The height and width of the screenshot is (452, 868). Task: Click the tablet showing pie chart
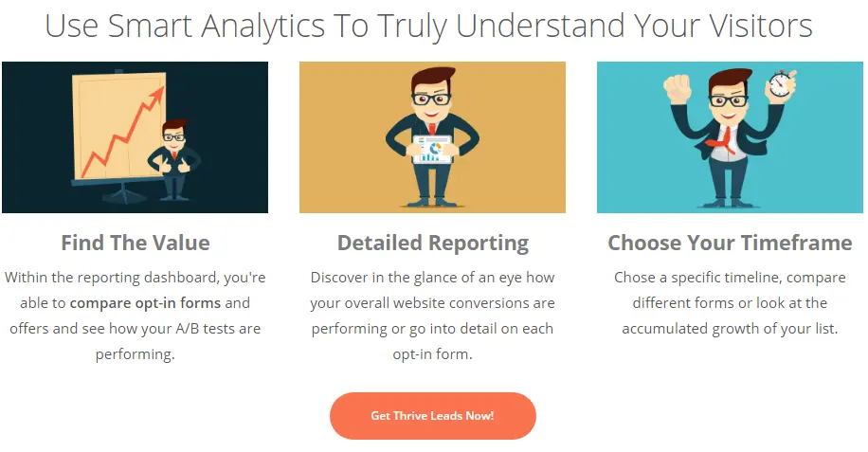point(432,149)
